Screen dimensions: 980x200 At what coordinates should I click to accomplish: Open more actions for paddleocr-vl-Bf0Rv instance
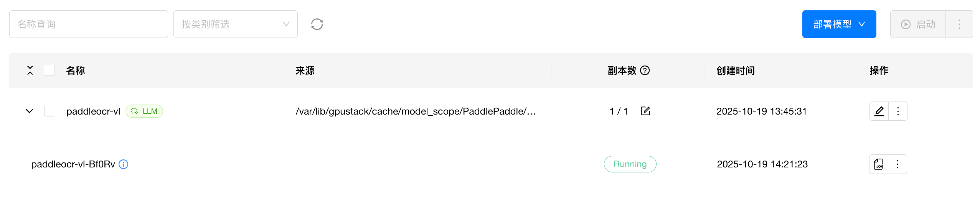click(898, 164)
